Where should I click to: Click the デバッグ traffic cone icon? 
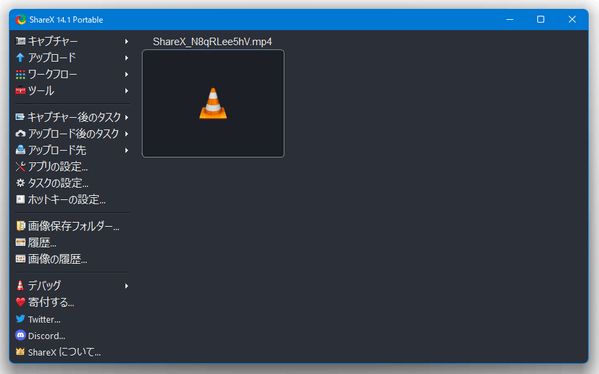pyautogui.click(x=20, y=285)
